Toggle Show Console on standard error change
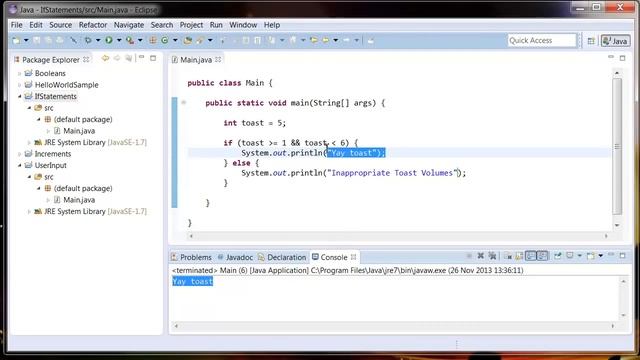Viewport: 640px width, 360px height. (x=542, y=256)
